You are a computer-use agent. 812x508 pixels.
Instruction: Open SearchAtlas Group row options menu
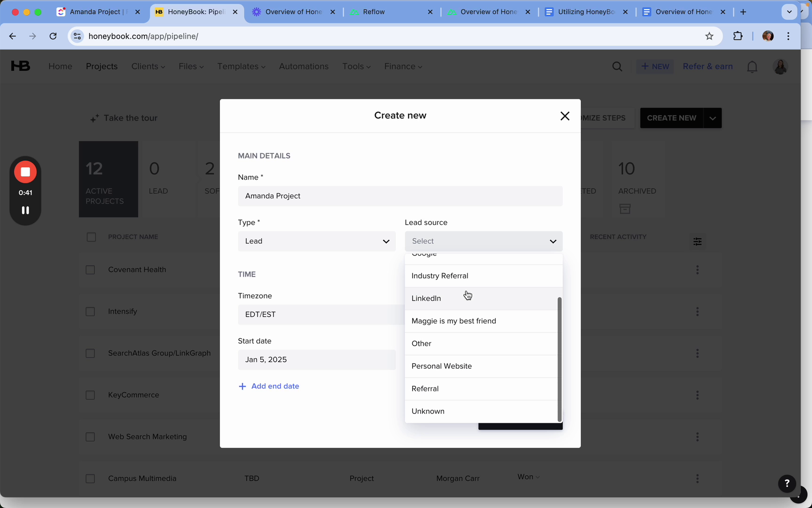pos(697,353)
